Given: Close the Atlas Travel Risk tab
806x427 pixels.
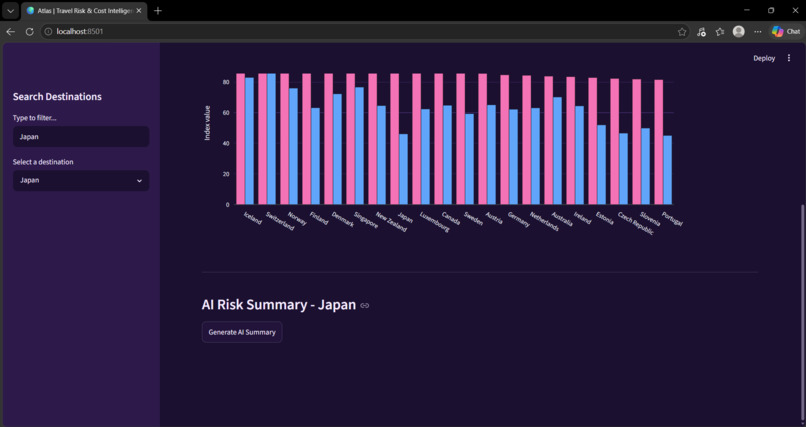Looking at the screenshot, I should click(x=139, y=11).
